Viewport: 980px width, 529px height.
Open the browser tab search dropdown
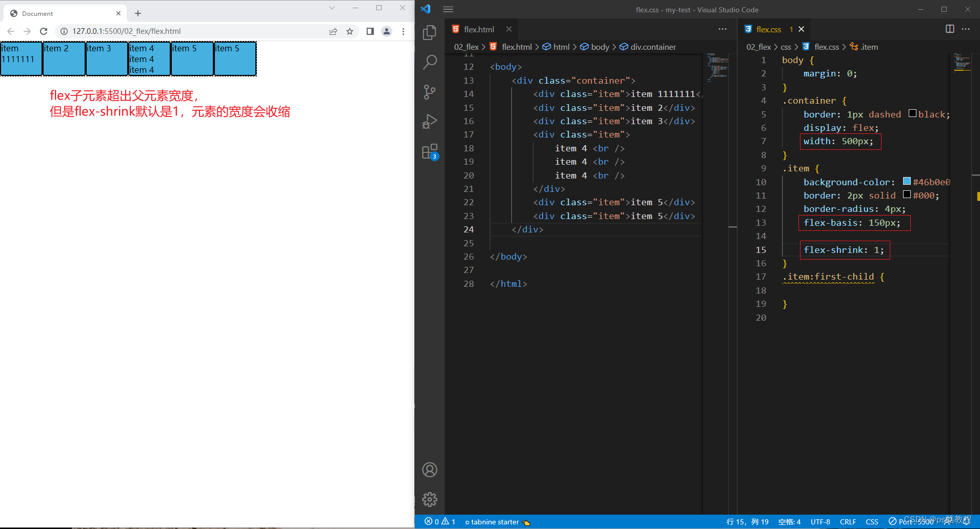[332, 8]
